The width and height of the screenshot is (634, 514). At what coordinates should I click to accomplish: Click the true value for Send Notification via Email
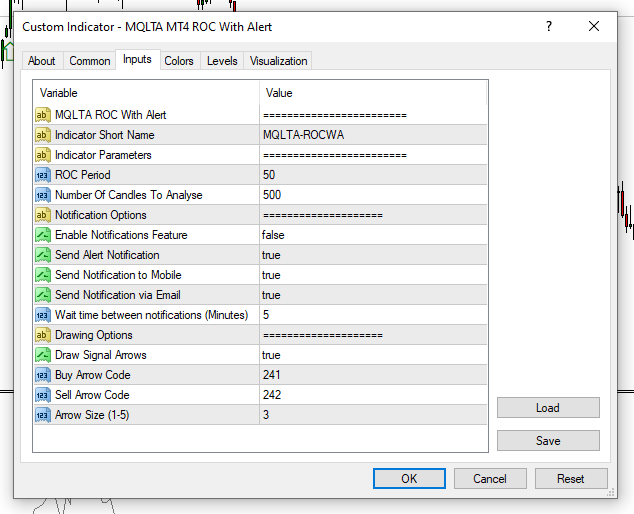(x=271, y=295)
